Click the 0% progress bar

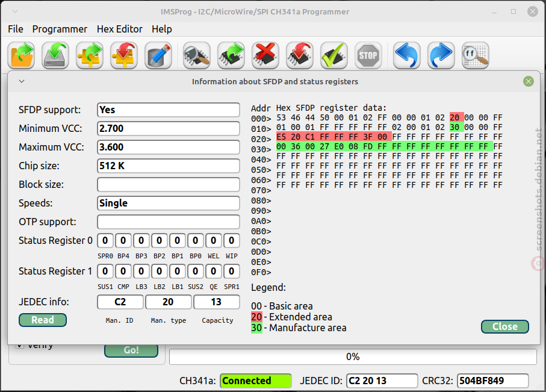tap(353, 357)
